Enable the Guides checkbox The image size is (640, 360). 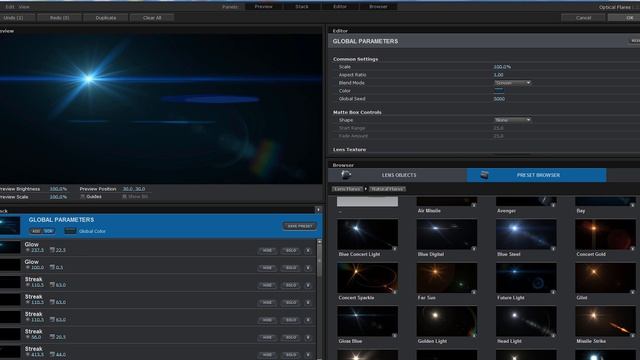click(82, 197)
